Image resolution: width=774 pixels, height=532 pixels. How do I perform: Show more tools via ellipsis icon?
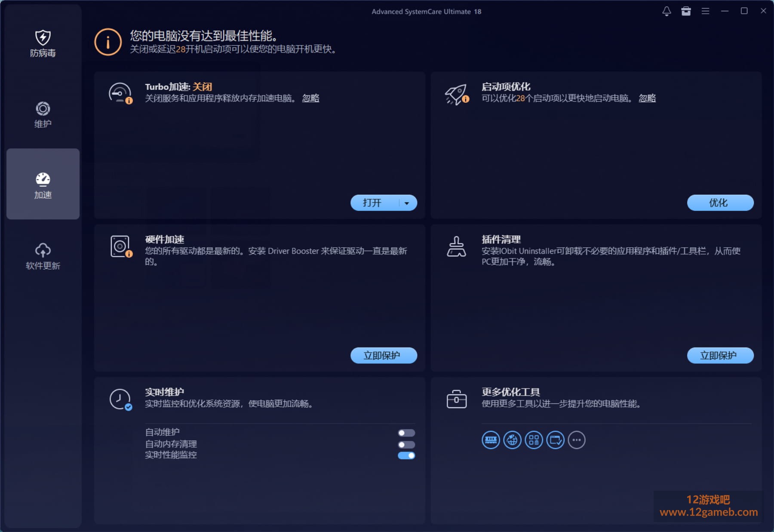pos(577,440)
